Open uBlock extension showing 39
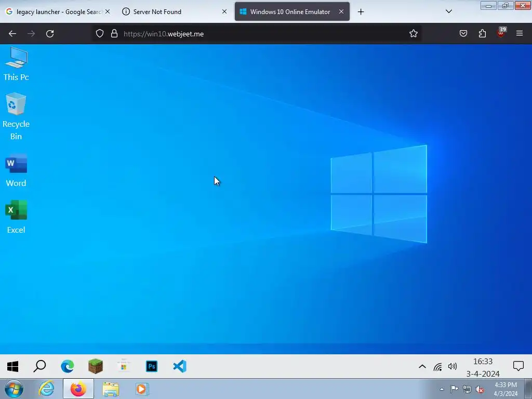Image resolution: width=532 pixels, height=399 pixels. click(x=501, y=33)
